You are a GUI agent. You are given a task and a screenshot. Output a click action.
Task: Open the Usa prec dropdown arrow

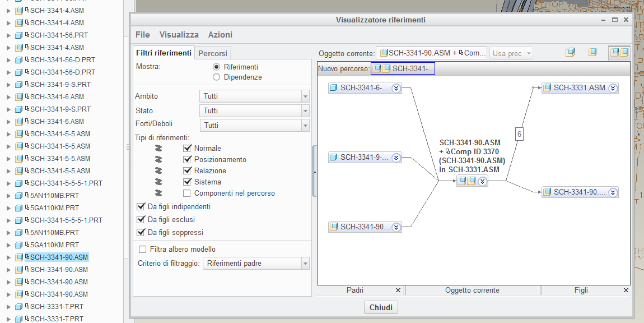point(529,53)
